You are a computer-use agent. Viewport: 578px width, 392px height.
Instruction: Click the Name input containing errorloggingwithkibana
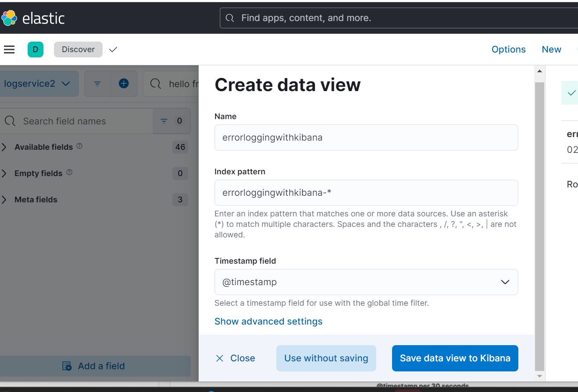tap(366, 138)
